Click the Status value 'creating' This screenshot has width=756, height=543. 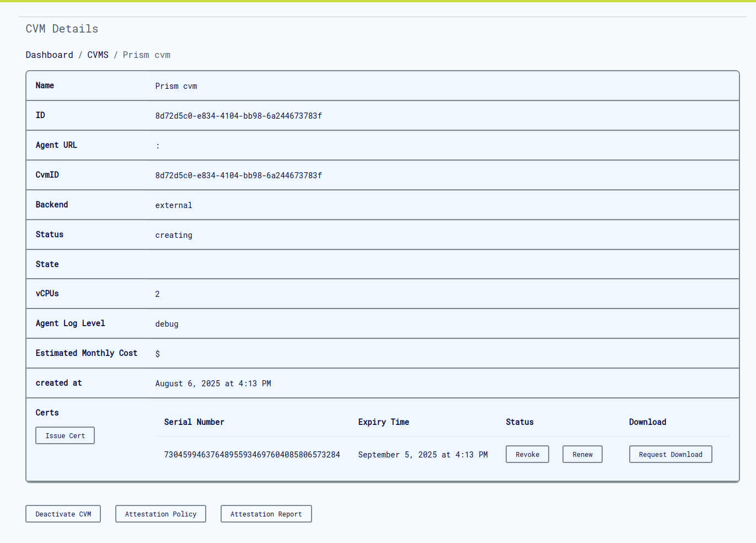174,235
